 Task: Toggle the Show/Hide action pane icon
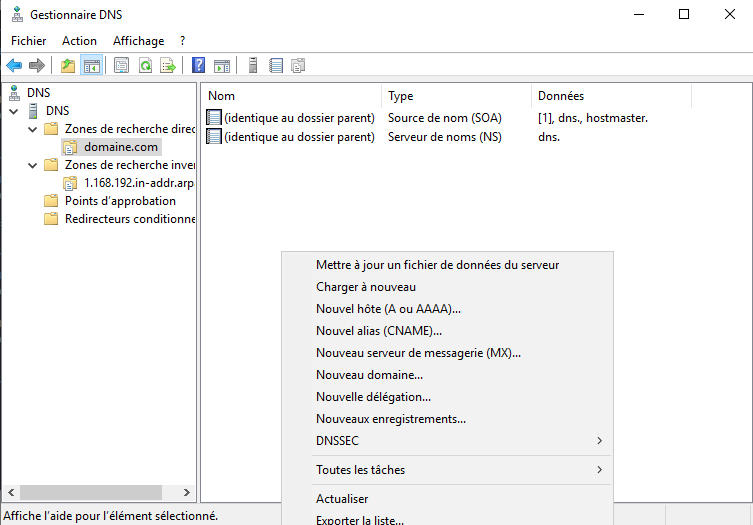tap(222, 65)
